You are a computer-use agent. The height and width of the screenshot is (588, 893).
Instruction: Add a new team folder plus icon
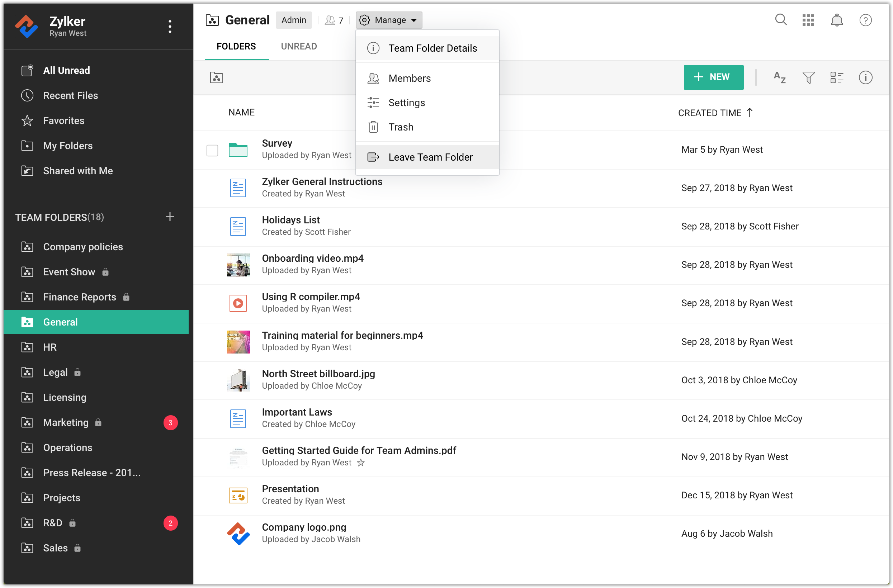click(170, 217)
